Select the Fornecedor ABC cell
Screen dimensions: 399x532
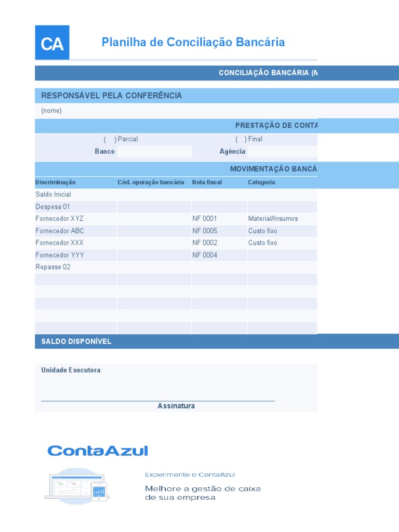click(76, 231)
